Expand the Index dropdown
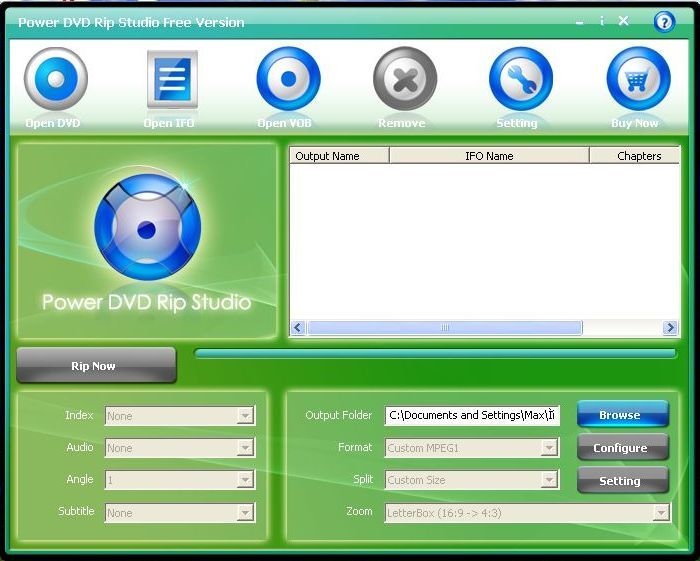 pyautogui.click(x=246, y=416)
